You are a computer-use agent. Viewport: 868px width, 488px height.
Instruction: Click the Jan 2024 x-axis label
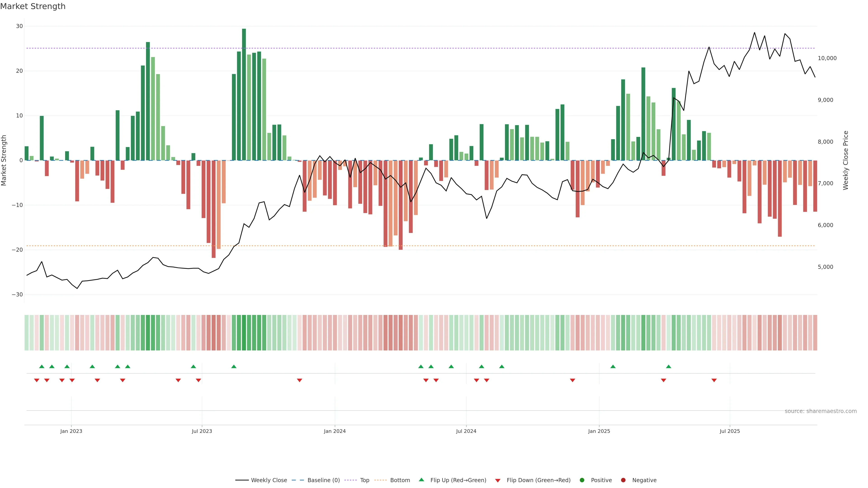click(x=335, y=431)
